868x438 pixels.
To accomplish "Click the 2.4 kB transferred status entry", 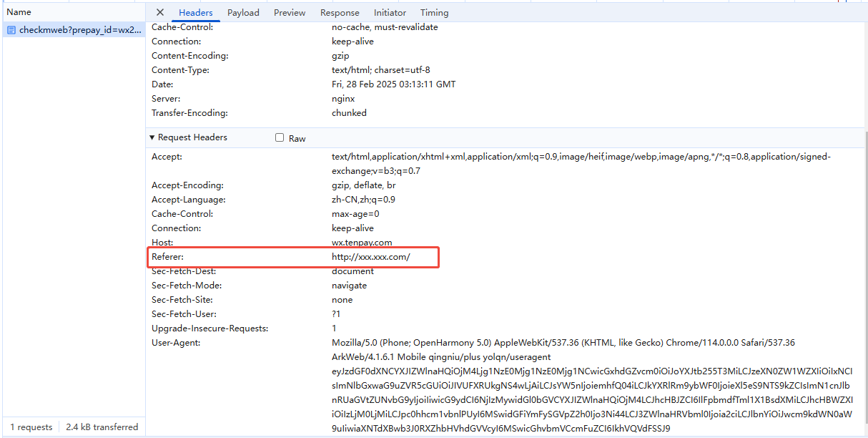I will 102,427.
